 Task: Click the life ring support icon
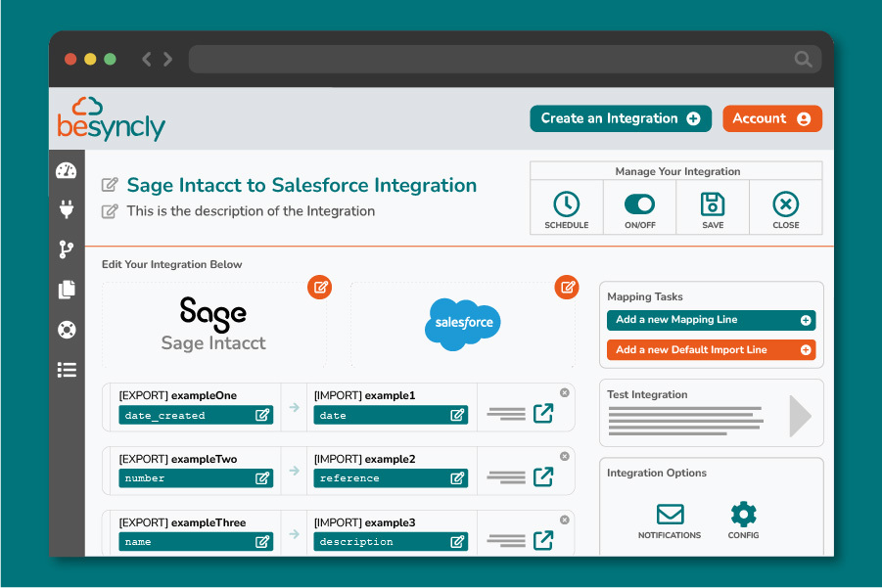[67, 329]
